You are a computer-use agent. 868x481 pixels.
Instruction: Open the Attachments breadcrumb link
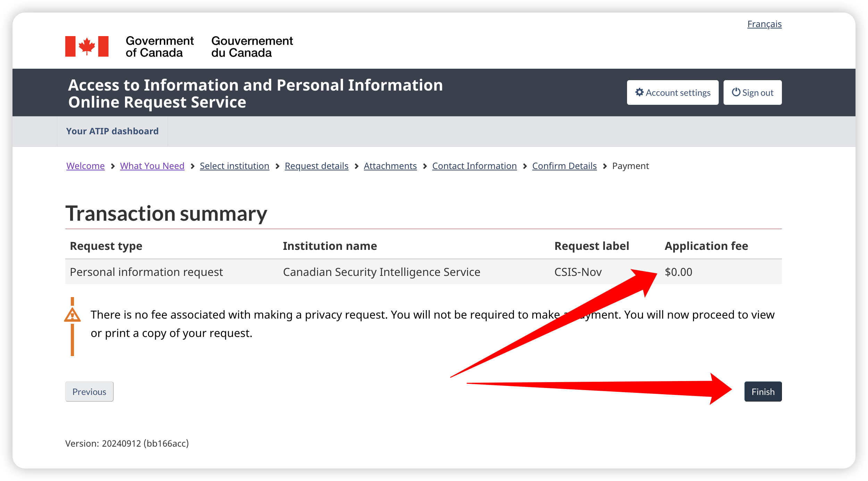point(390,166)
